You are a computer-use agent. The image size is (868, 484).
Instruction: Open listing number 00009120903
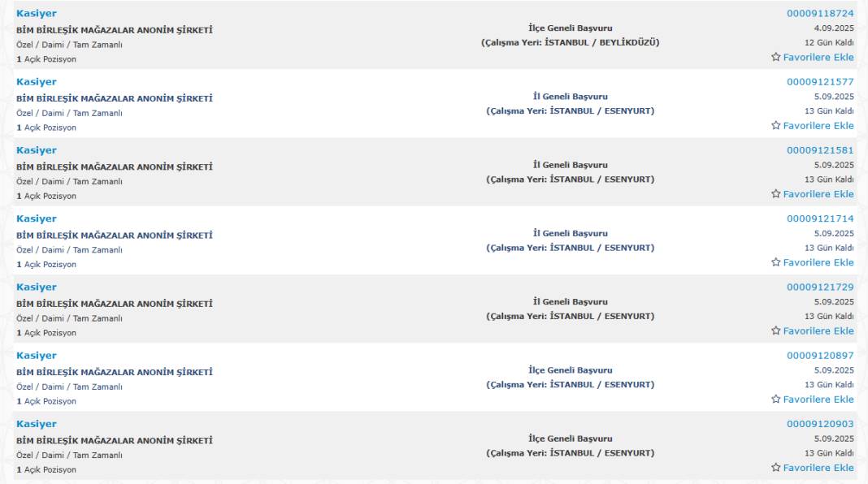click(820, 423)
